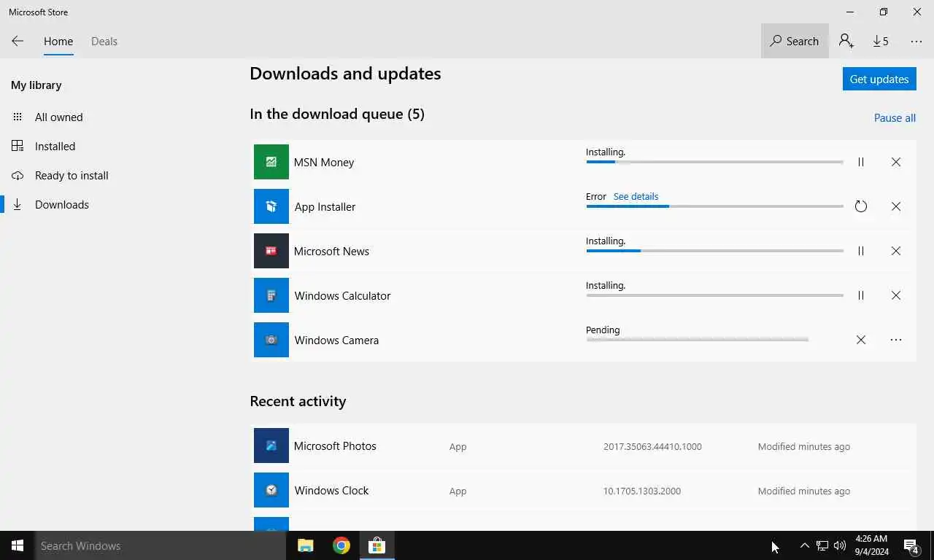
Task: Click the Search Windows taskbar field
Action: coord(161,545)
